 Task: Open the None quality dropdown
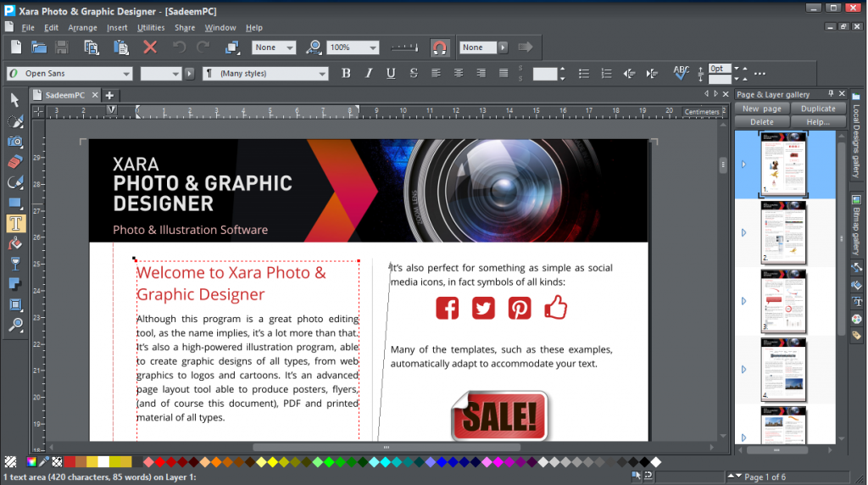pos(290,47)
